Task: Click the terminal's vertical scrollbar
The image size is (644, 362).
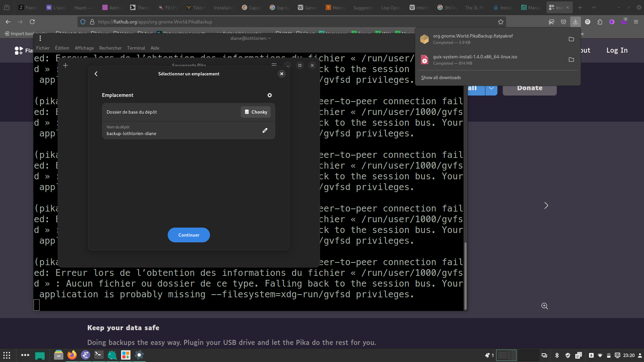Action: (x=465, y=276)
